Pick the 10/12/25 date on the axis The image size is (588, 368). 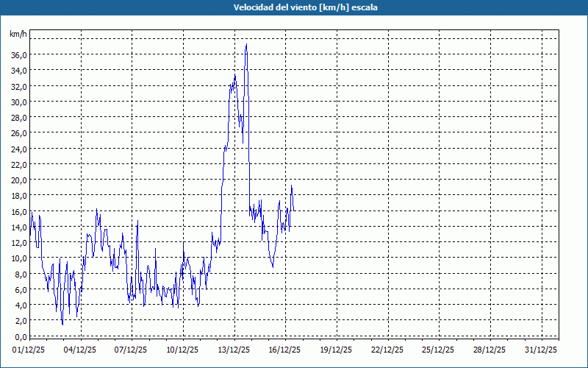click(x=183, y=350)
